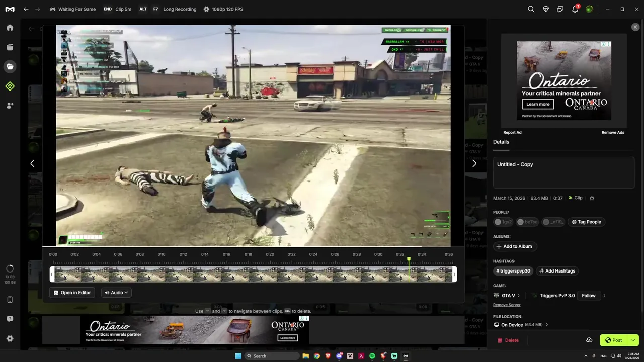Navigate back with the title bar arrow
The width and height of the screenshot is (644, 362).
(26, 9)
